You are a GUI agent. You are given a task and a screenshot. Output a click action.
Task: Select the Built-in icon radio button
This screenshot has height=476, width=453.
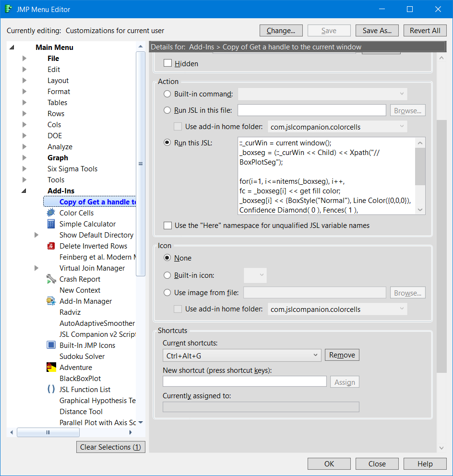(x=167, y=275)
